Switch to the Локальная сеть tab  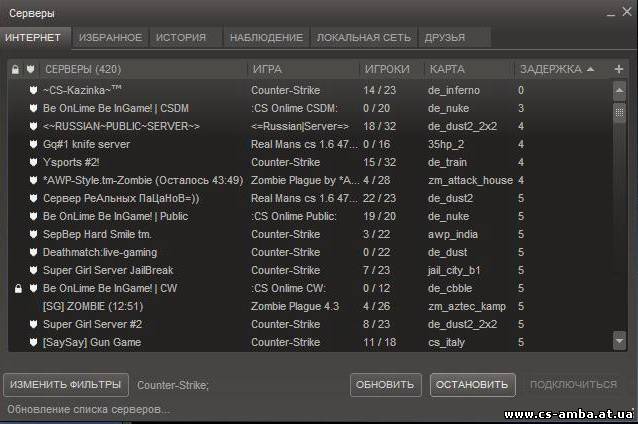point(364,38)
